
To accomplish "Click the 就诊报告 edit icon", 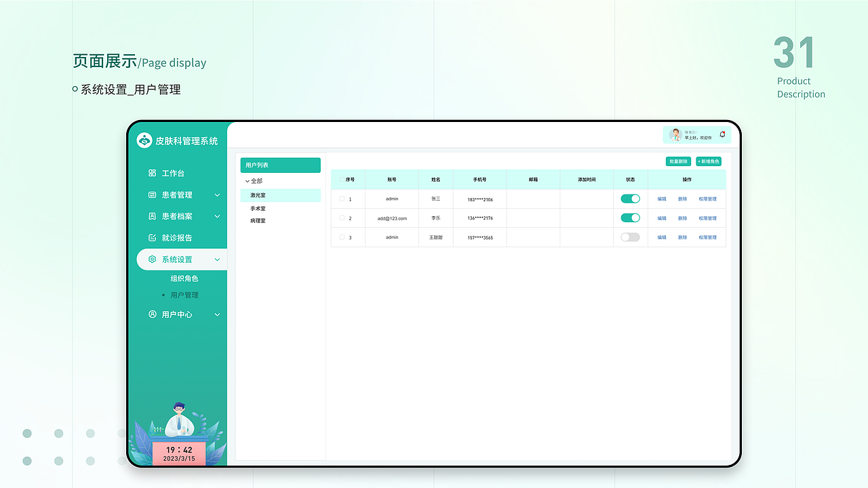I will click(x=152, y=238).
